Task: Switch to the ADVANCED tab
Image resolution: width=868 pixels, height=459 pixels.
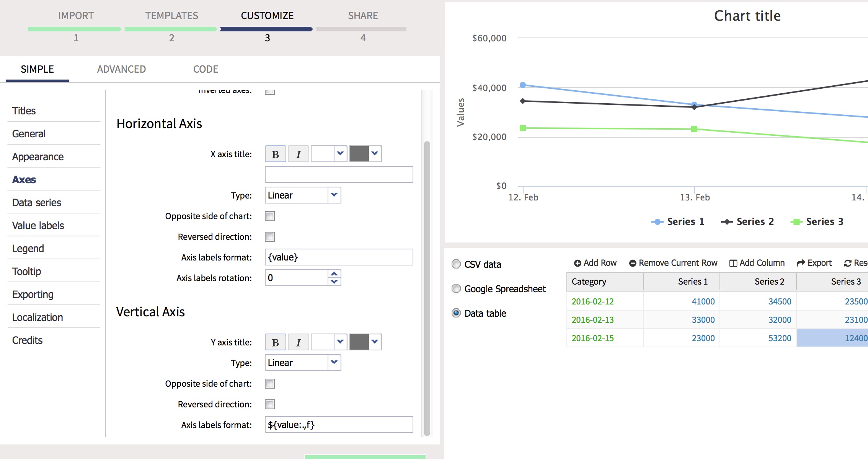Action: point(121,69)
